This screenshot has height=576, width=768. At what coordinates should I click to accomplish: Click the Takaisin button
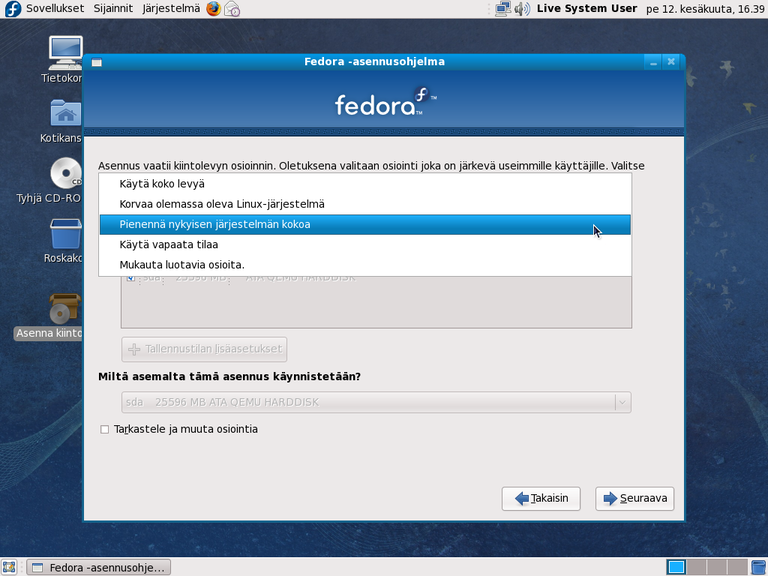(540, 498)
